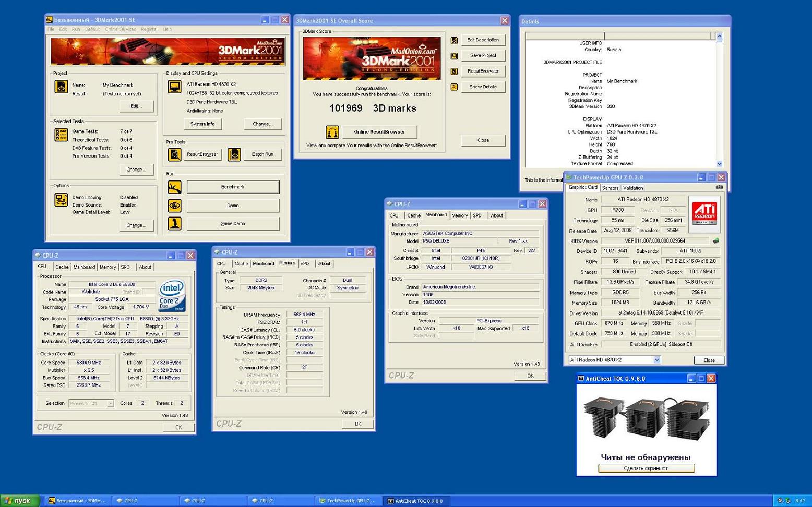Click OK in CPU-Z Mainboard window

[x=530, y=376]
